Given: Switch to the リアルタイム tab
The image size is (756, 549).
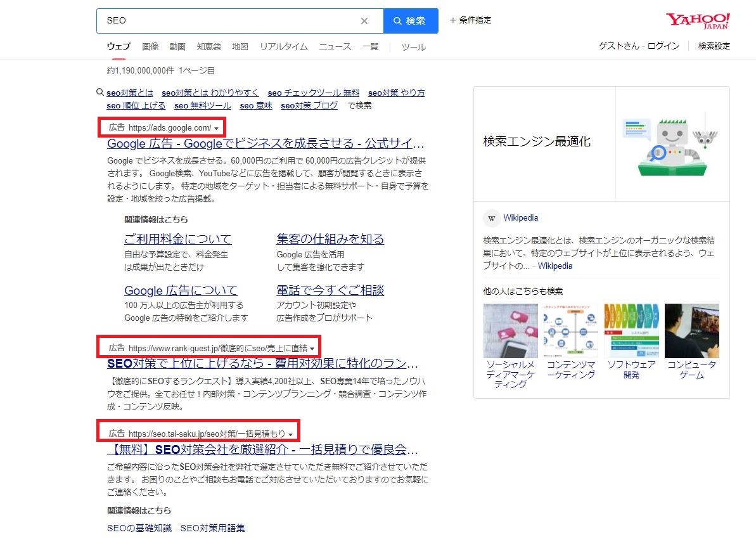Looking at the screenshot, I should coord(283,47).
